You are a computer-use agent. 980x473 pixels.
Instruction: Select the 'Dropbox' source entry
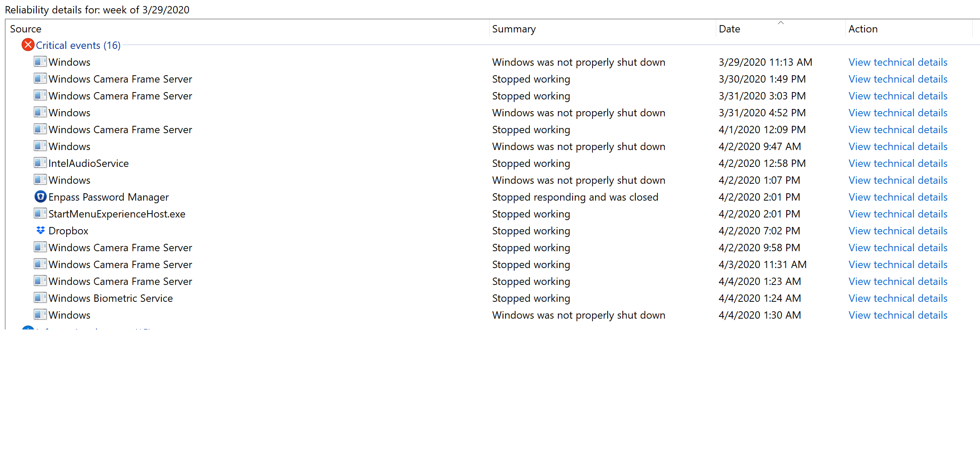point(68,231)
